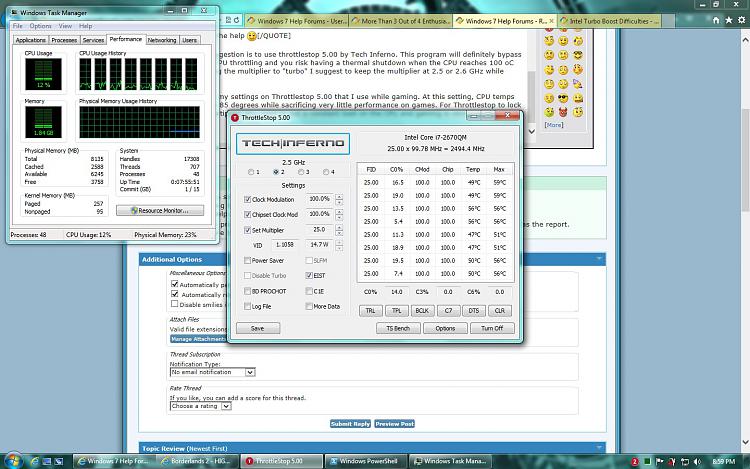Open the volume speaker tray icon
This screenshot has height=469, width=750.
[x=697, y=461]
